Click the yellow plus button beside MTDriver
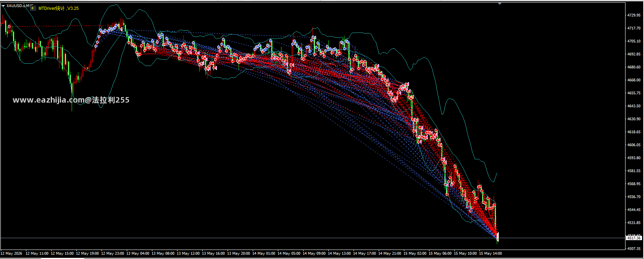The width and height of the screenshot is (644, 259). point(33,8)
